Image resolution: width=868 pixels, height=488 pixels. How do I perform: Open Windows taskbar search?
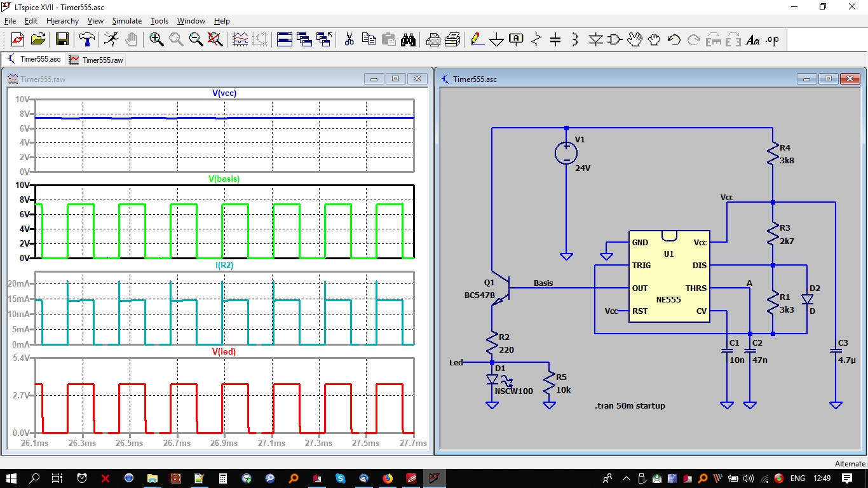coord(35,478)
